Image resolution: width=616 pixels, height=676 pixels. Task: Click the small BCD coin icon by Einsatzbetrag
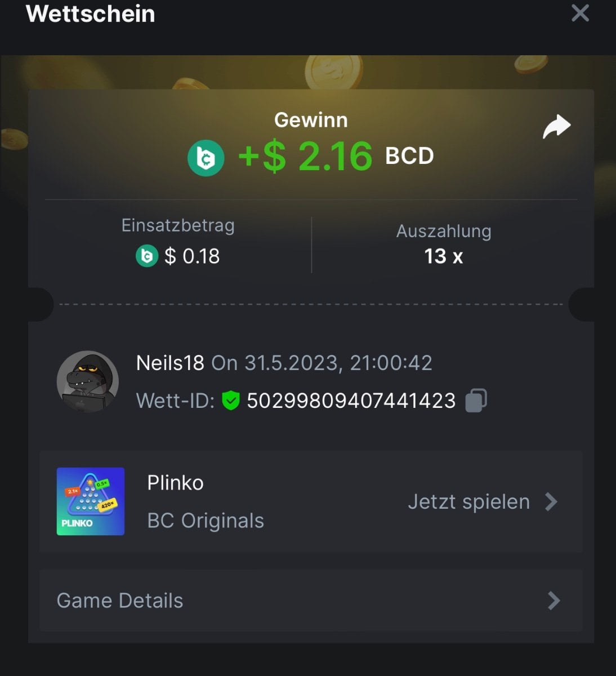point(147,256)
